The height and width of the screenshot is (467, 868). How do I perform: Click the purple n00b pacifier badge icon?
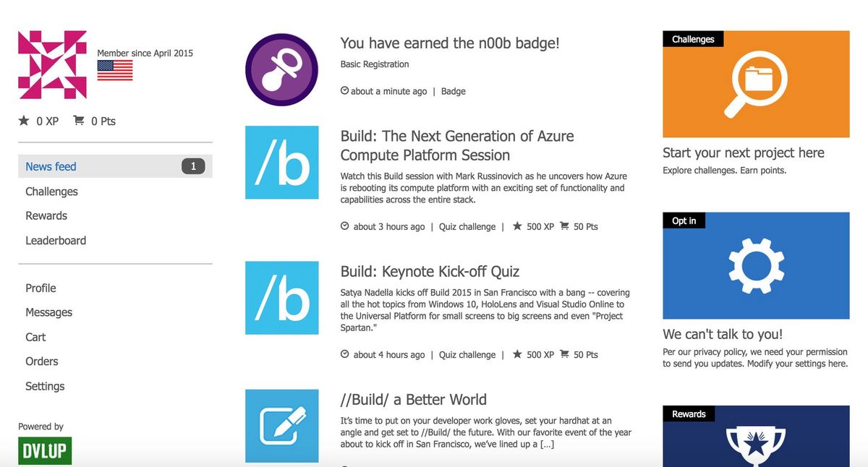click(281, 69)
